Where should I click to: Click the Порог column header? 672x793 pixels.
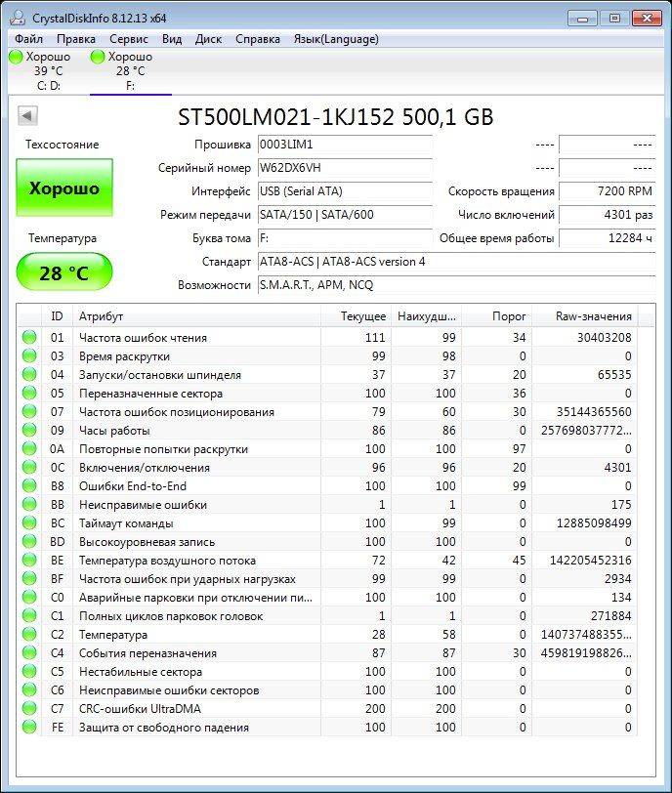pyautogui.click(x=496, y=316)
